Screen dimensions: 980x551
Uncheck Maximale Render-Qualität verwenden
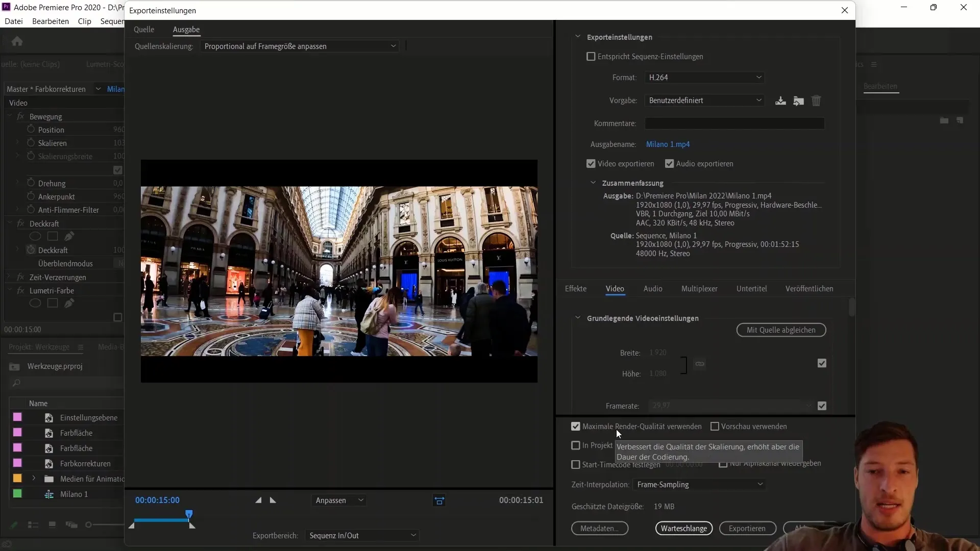[x=576, y=427]
